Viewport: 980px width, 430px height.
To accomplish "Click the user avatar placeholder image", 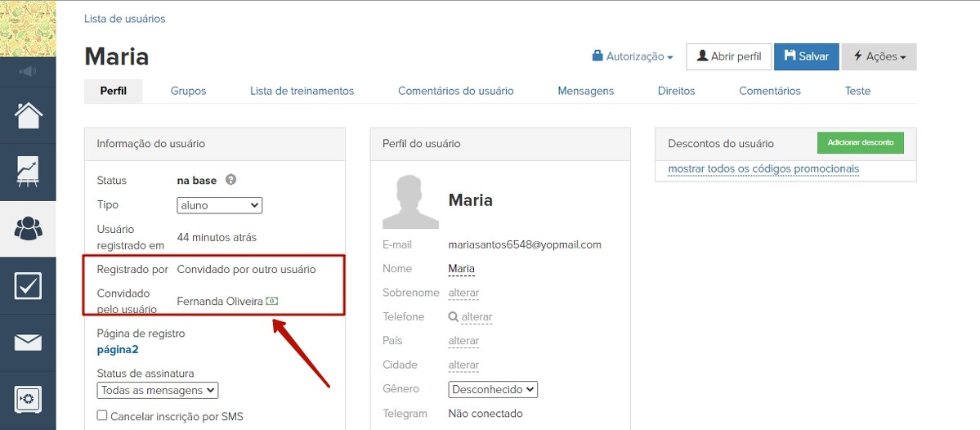I will pos(410,202).
